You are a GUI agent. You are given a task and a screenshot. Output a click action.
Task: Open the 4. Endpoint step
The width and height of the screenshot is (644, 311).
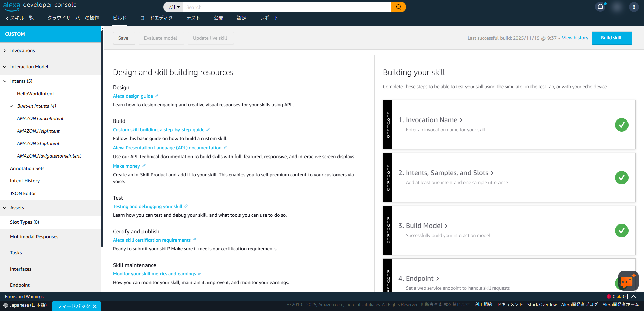pos(419,278)
